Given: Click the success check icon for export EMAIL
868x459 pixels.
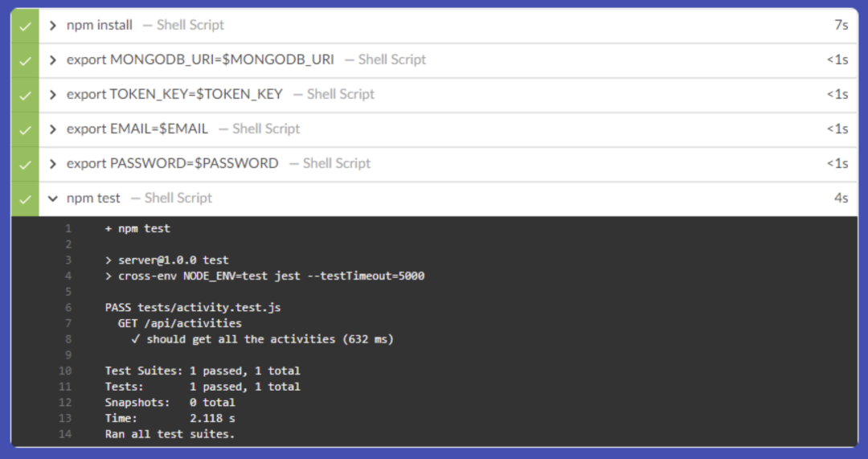Looking at the screenshot, I should [x=25, y=129].
